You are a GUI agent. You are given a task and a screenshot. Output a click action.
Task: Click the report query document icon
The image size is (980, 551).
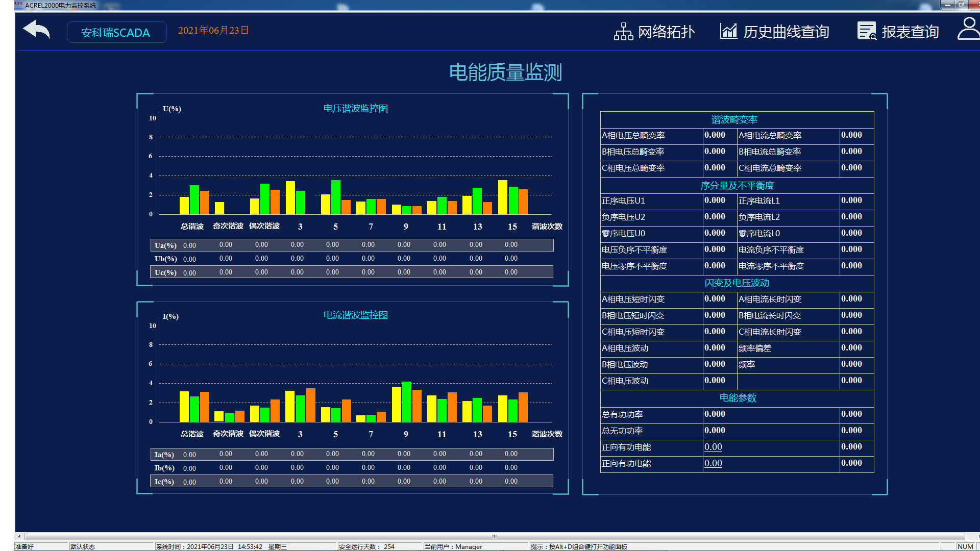(x=867, y=31)
